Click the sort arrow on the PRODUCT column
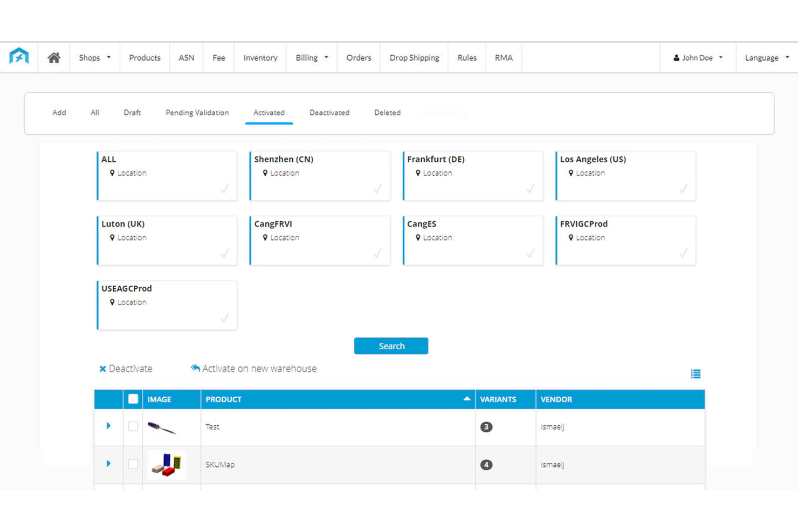This screenshot has height=532, width=798. tap(466, 399)
